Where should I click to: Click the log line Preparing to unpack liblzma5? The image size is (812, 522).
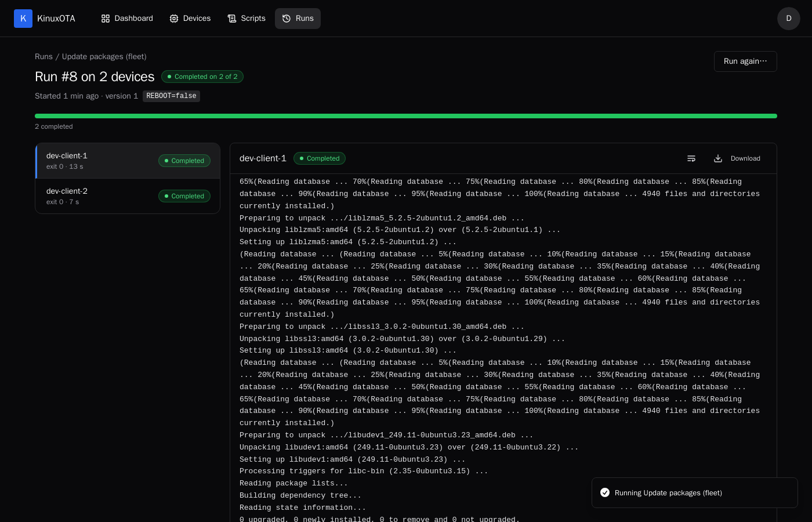pos(382,218)
